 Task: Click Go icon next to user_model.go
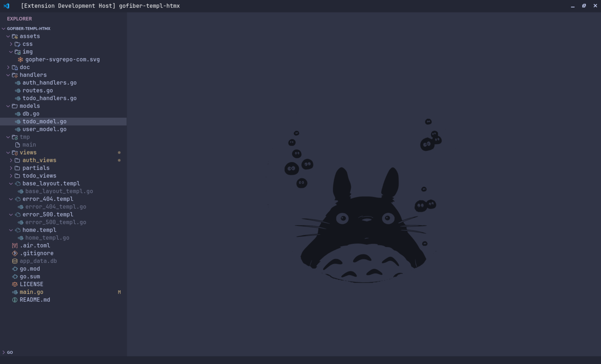click(x=18, y=129)
